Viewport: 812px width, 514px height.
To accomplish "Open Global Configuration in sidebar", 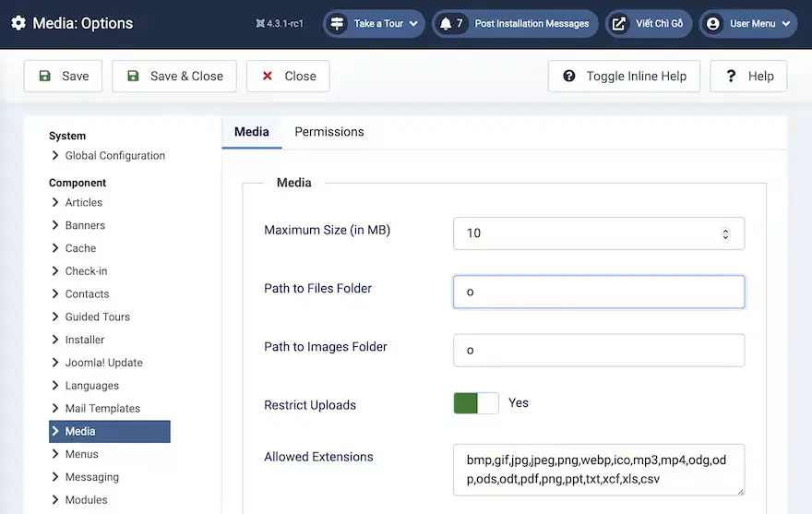I will coord(114,156).
